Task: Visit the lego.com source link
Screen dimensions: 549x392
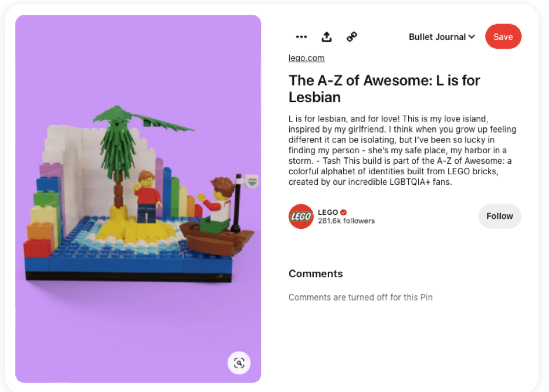Action: click(306, 58)
